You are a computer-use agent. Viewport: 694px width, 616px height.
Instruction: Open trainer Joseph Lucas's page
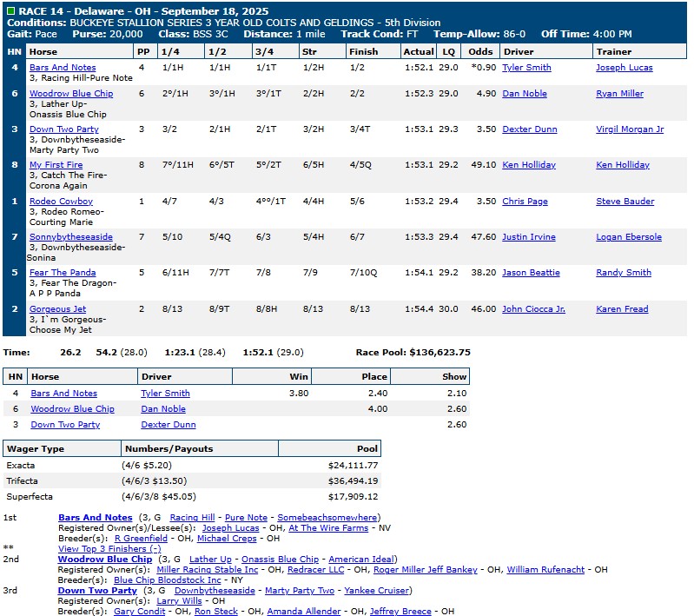[x=625, y=68]
